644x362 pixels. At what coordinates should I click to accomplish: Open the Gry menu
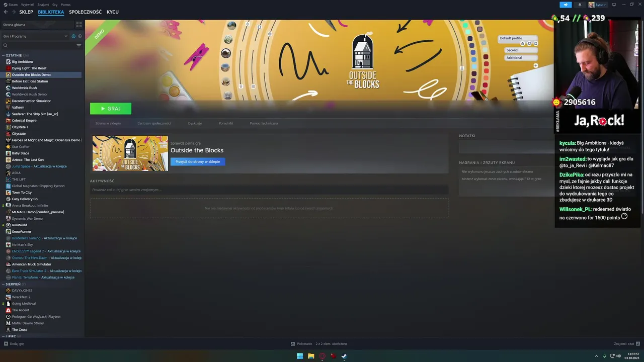[x=55, y=5]
